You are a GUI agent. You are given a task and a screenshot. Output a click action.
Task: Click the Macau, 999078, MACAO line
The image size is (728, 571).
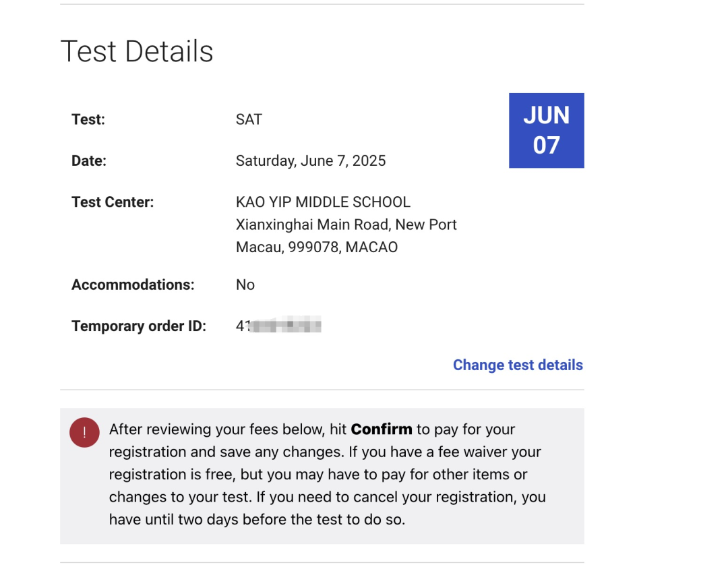[317, 247]
